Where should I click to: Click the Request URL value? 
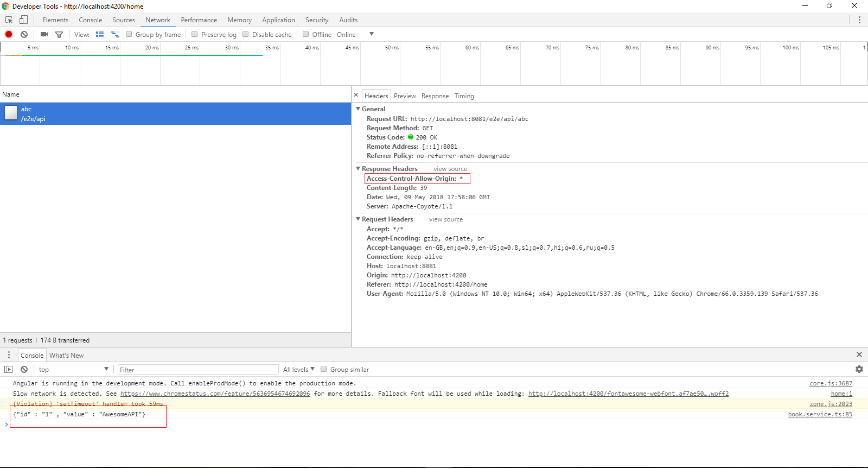tap(469, 119)
